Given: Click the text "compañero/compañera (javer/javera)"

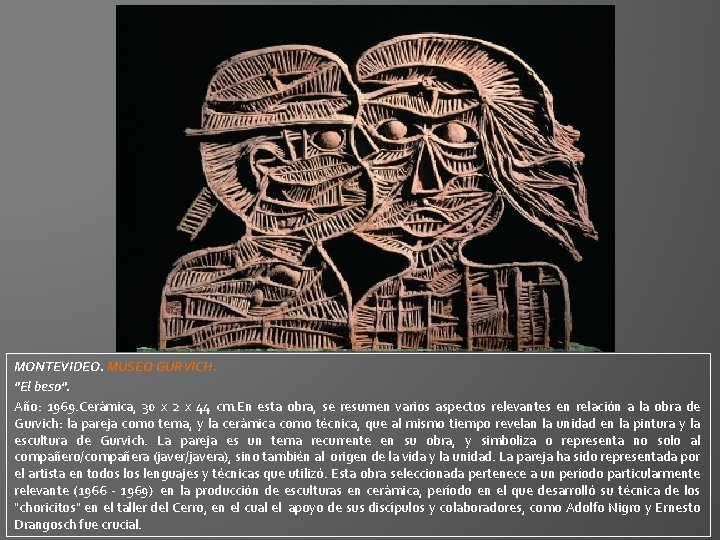Looking at the screenshot, I should (121, 457).
